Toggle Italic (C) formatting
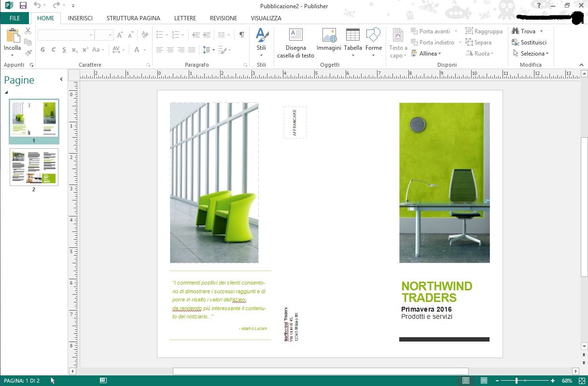 pyautogui.click(x=53, y=50)
